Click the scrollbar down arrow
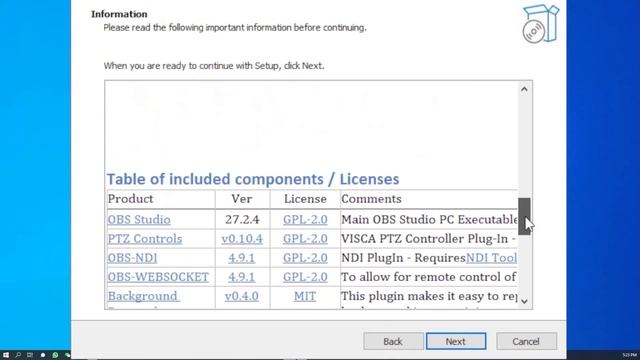 click(524, 301)
